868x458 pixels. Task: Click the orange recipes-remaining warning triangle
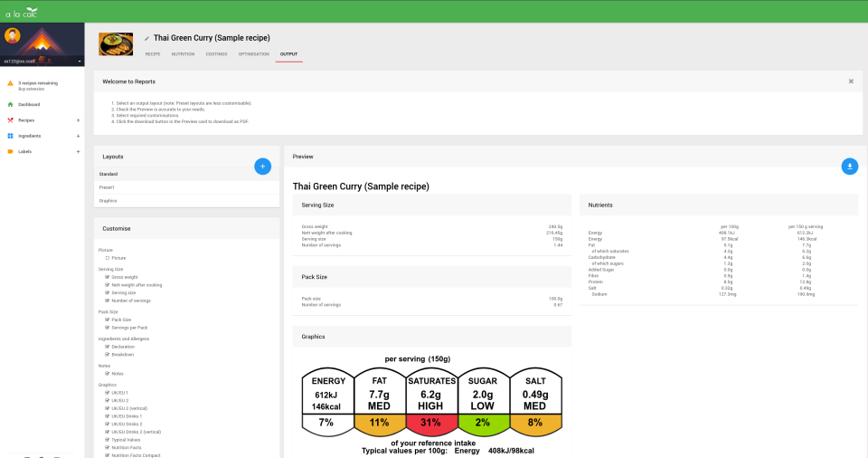[10, 83]
